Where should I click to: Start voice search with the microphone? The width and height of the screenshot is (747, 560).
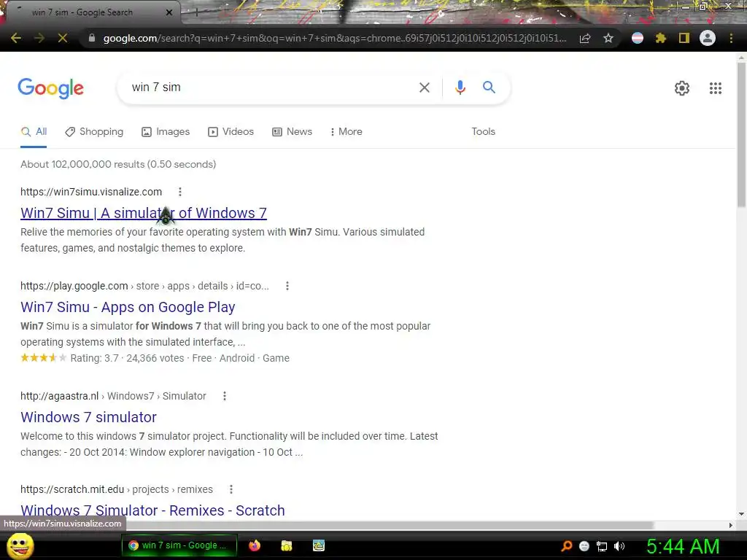pos(460,87)
